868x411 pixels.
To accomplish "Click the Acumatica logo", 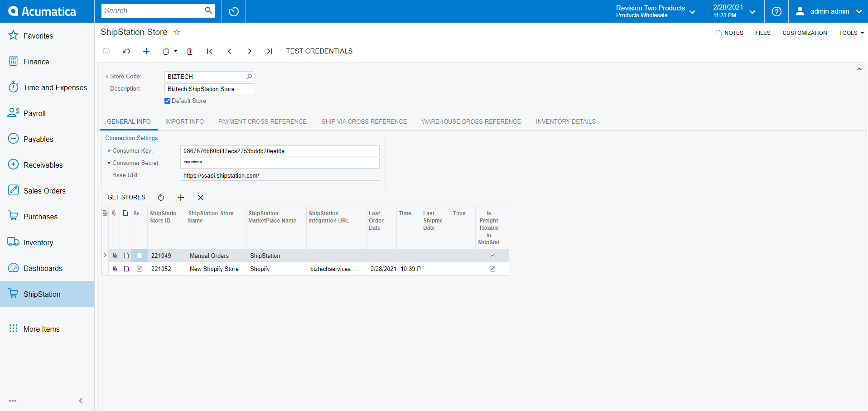I will (43, 11).
